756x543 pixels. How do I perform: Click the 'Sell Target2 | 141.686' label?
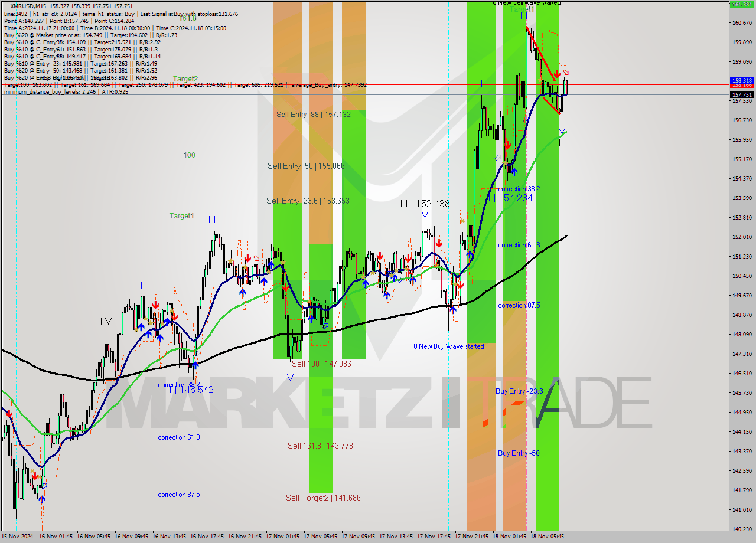323,498
